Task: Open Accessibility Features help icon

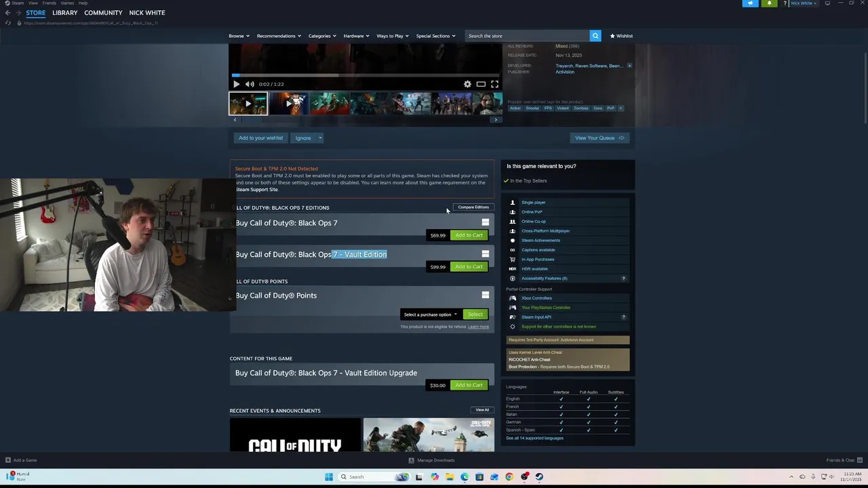Action: click(623, 279)
